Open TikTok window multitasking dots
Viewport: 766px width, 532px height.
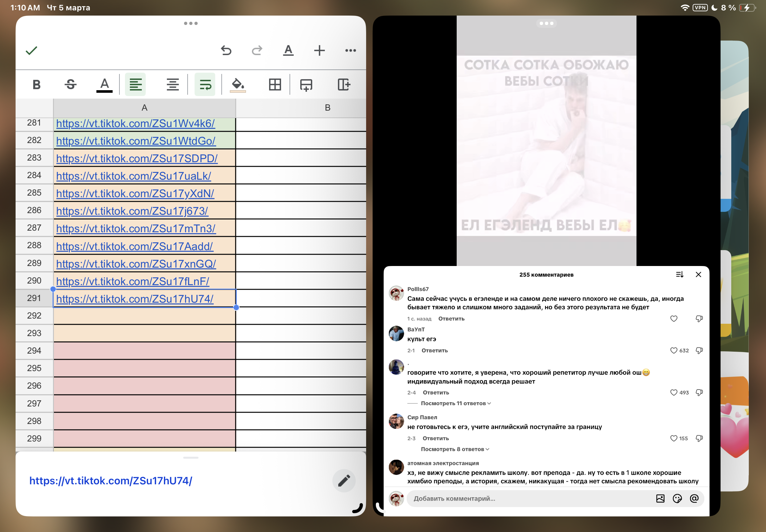(546, 23)
